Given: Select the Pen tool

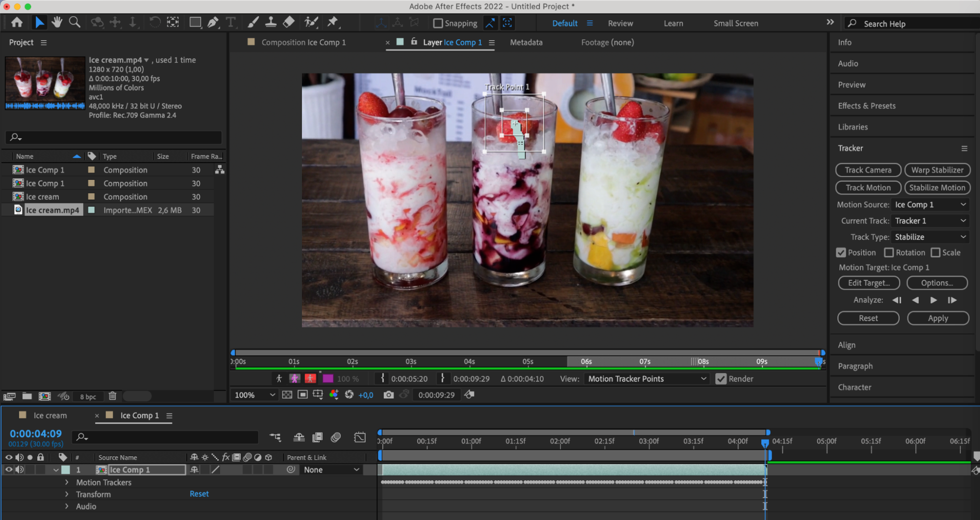Looking at the screenshot, I should (x=213, y=22).
